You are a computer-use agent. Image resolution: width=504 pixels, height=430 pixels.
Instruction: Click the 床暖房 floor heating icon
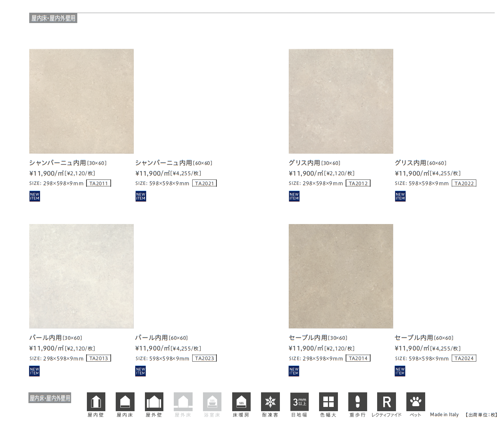coord(241,402)
